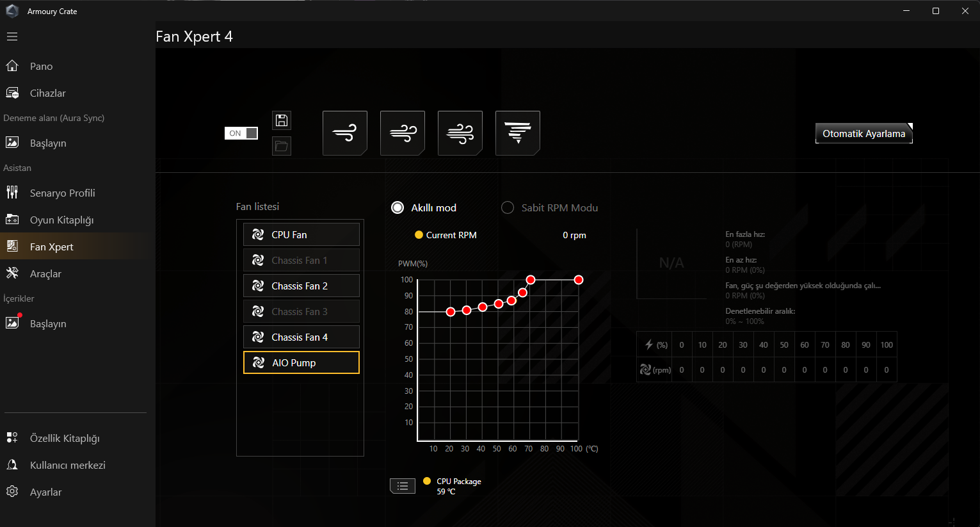Image resolution: width=980 pixels, height=527 pixels.
Task: Click the Otomatik Ayarlama button
Action: (864, 133)
